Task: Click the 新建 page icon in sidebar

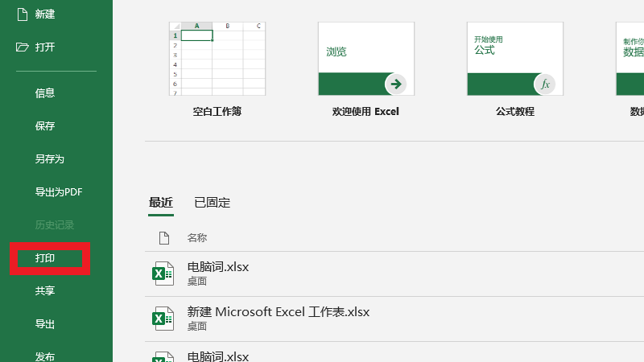Action: (23, 14)
